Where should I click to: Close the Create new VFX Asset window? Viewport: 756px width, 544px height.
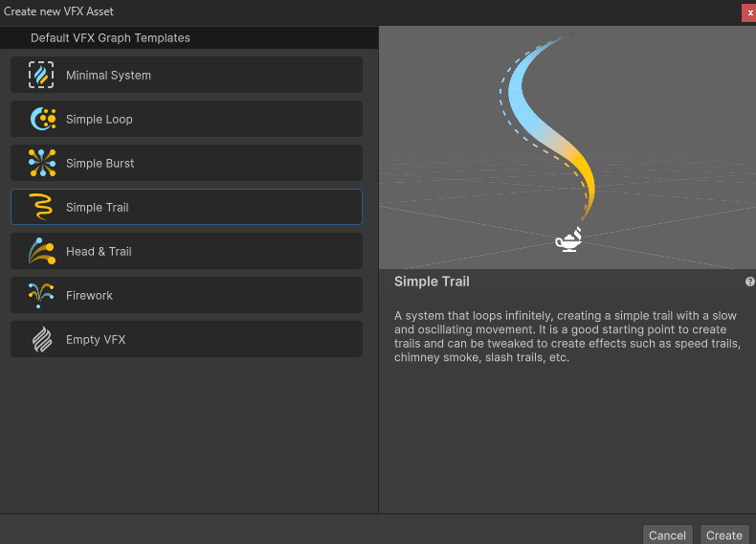click(x=749, y=13)
